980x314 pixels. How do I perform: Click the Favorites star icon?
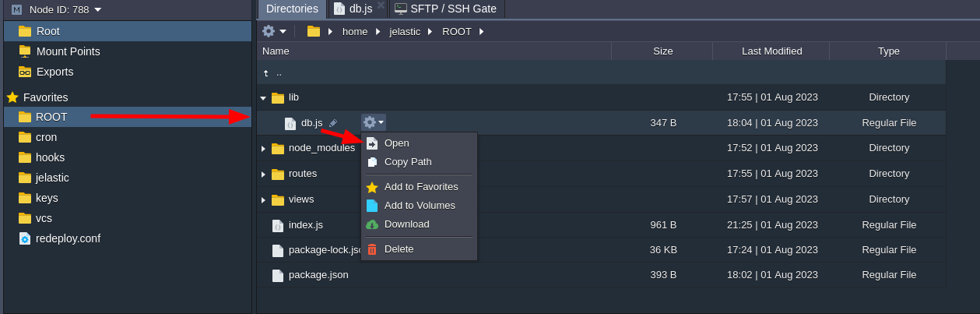[12, 97]
